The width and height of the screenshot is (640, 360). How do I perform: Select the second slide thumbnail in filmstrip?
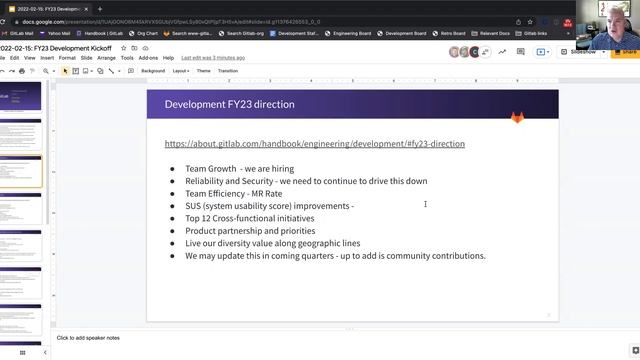[x=20, y=134]
